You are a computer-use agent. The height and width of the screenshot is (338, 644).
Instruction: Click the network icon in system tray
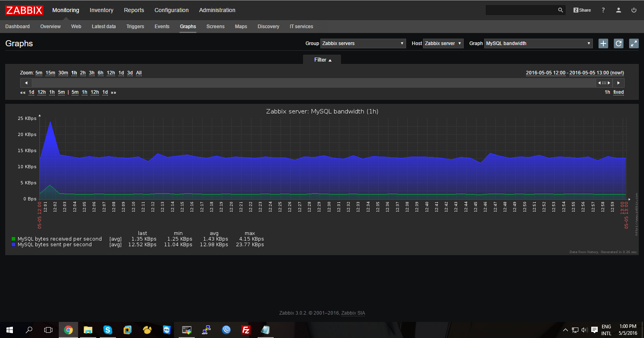point(575,330)
